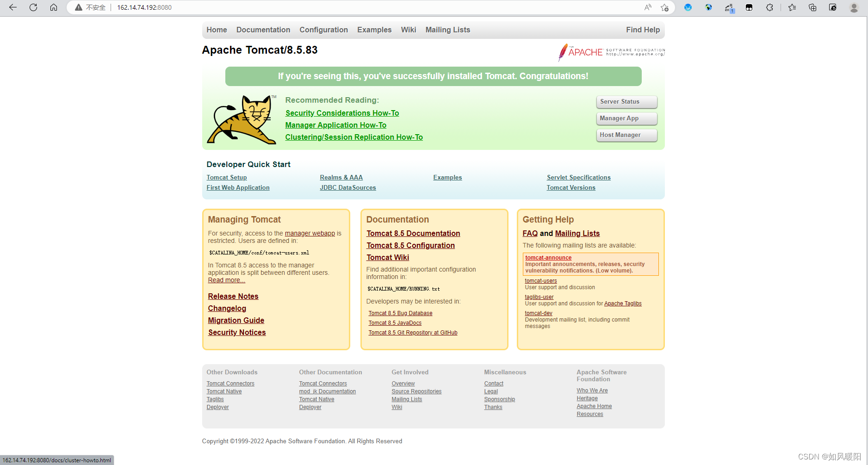Screen dimensions: 868x465
Task: Click the Tomcat cat mascot image
Action: tap(242, 119)
